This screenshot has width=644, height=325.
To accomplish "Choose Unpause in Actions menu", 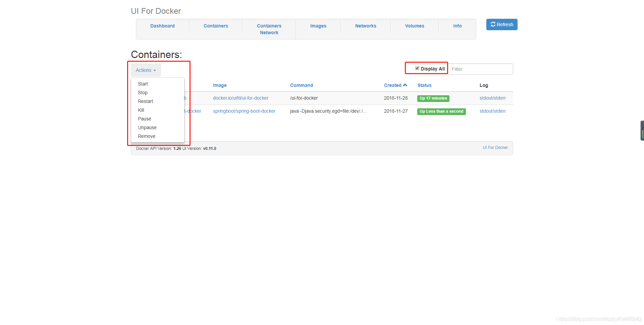I will point(158,127).
